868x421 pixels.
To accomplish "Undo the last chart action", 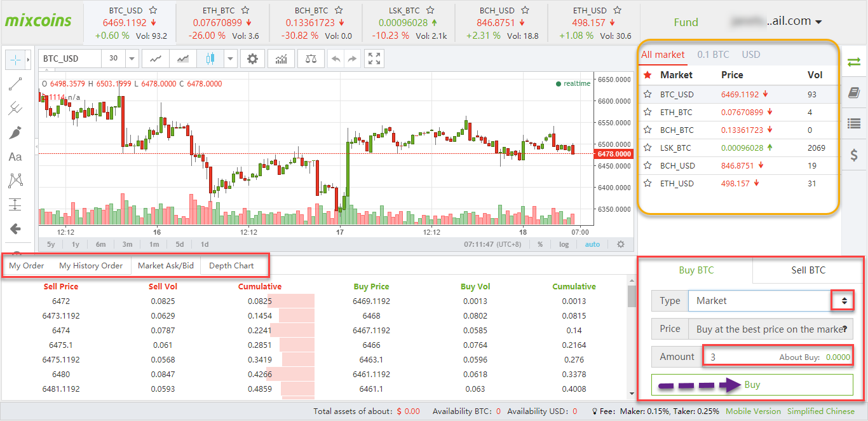I will click(x=336, y=59).
